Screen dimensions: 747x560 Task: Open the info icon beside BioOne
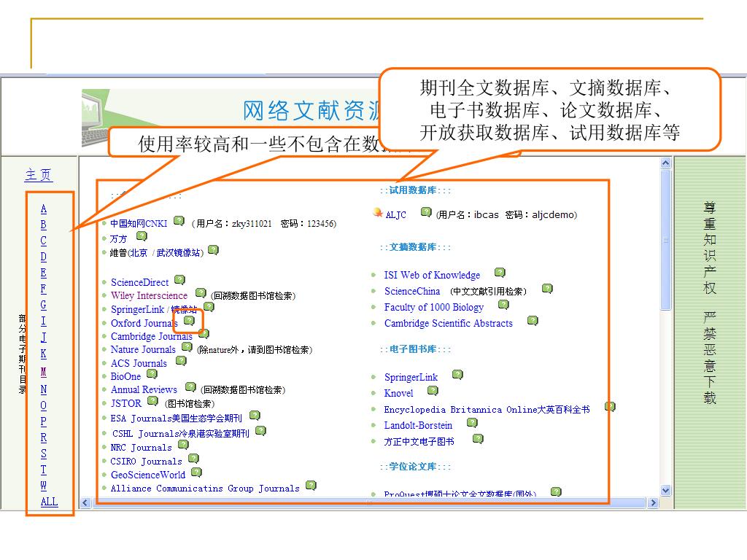152,374
